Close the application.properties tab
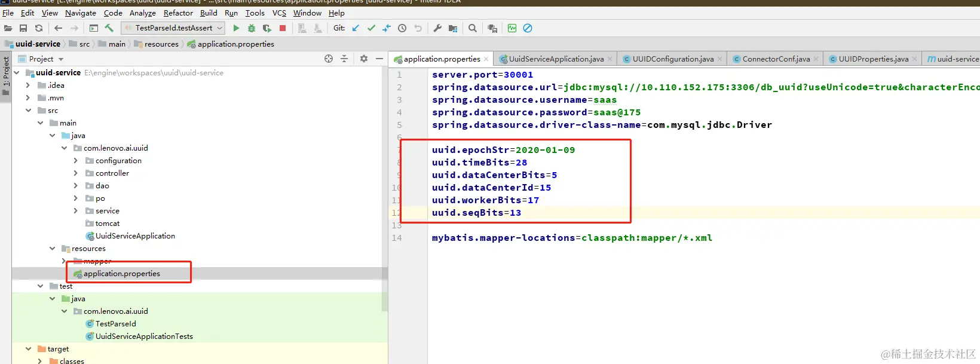Viewport: 980px width, 364px height. (x=486, y=59)
